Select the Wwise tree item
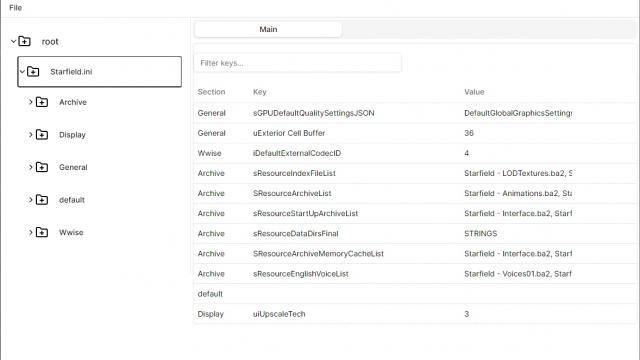 tap(71, 232)
